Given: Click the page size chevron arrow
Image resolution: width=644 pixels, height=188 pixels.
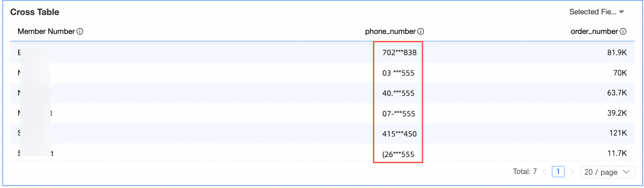Looking at the screenshot, I should coord(626,172).
